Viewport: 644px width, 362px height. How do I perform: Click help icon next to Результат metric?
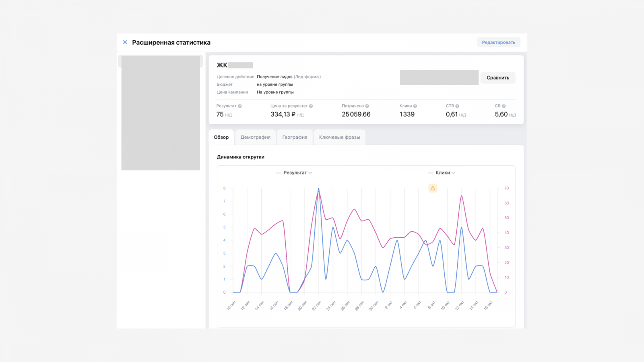coord(240,106)
